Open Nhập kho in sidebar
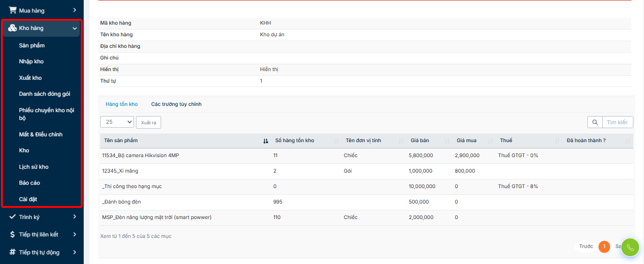This screenshot has width=644, height=264. 31,61
